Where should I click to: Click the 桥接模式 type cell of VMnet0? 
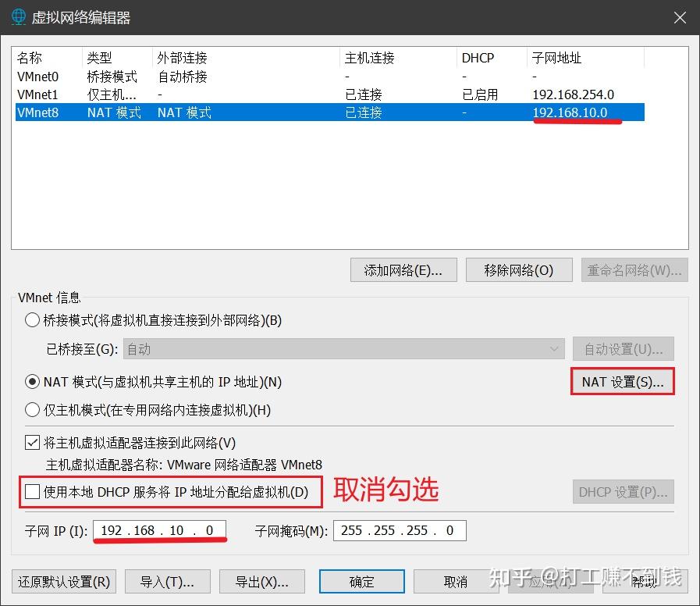[112, 77]
